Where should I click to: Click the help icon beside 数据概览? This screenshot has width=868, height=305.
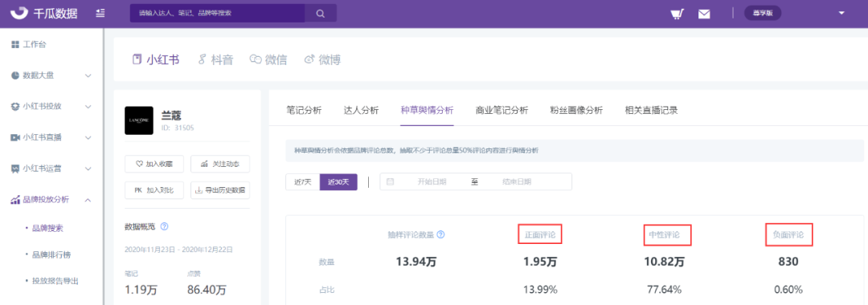tap(164, 226)
